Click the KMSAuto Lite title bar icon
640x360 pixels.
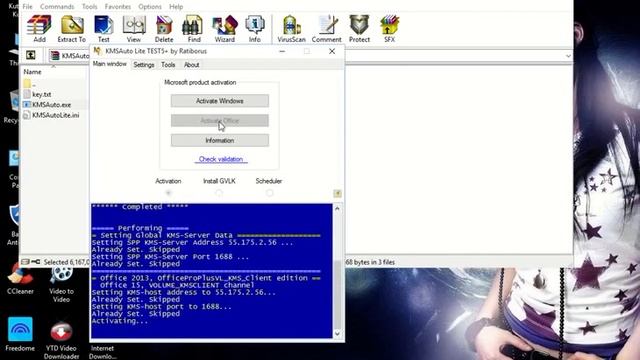pos(97,51)
